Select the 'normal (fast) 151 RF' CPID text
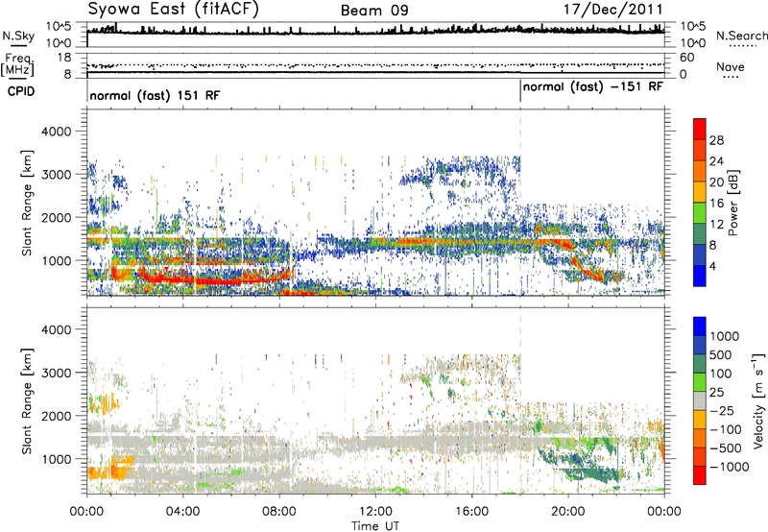The width and height of the screenshot is (768, 532). pos(155,95)
